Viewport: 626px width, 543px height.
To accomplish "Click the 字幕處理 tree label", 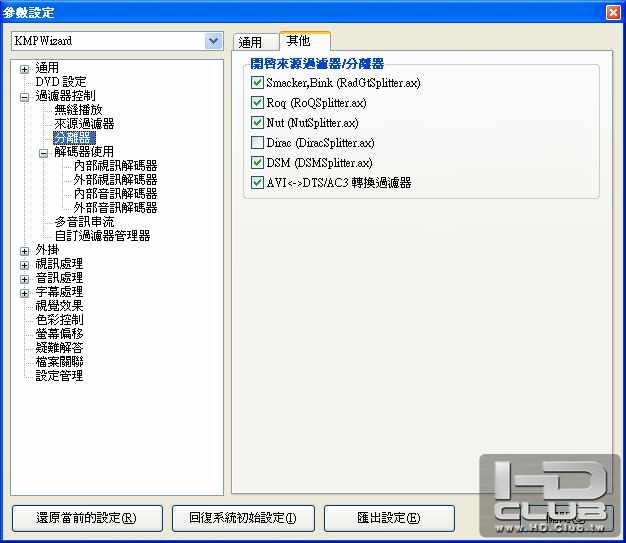I will 59,292.
